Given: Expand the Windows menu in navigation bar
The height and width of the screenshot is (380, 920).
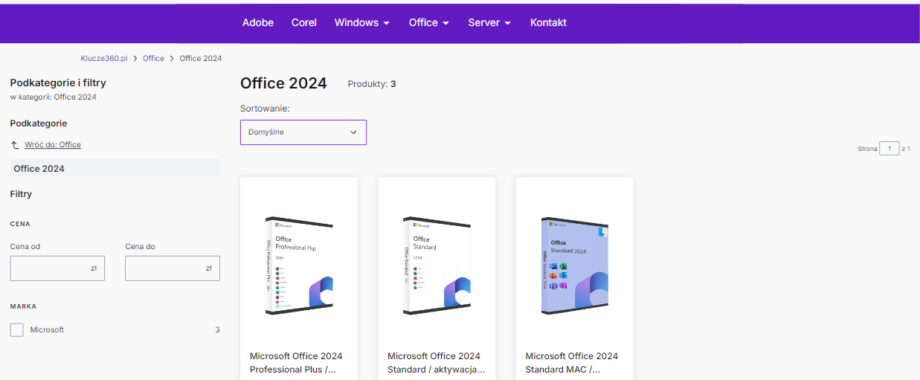Looking at the screenshot, I should (x=362, y=23).
